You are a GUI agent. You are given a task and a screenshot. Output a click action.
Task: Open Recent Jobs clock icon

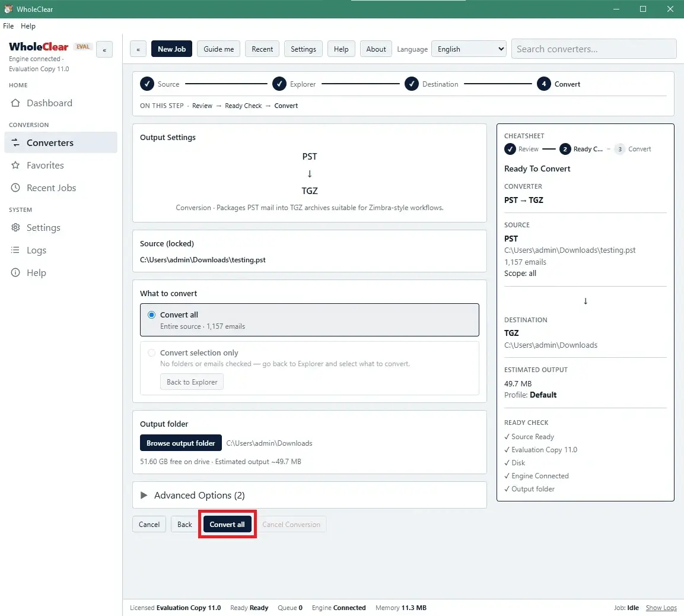pos(15,188)
